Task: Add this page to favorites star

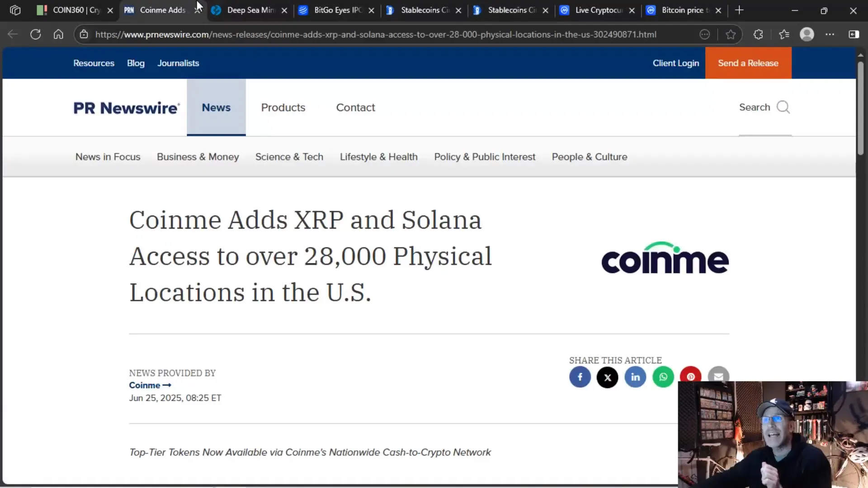Action: (x=731, y=34)
